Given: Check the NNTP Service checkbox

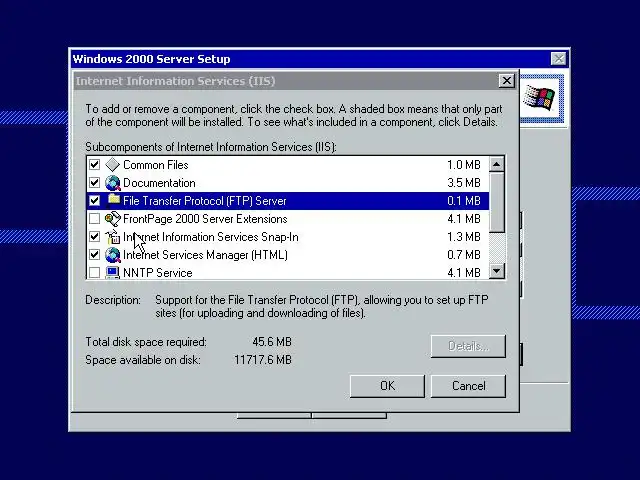Looking at the screenshot, I should pyautogui.click(x=94, y=272).
